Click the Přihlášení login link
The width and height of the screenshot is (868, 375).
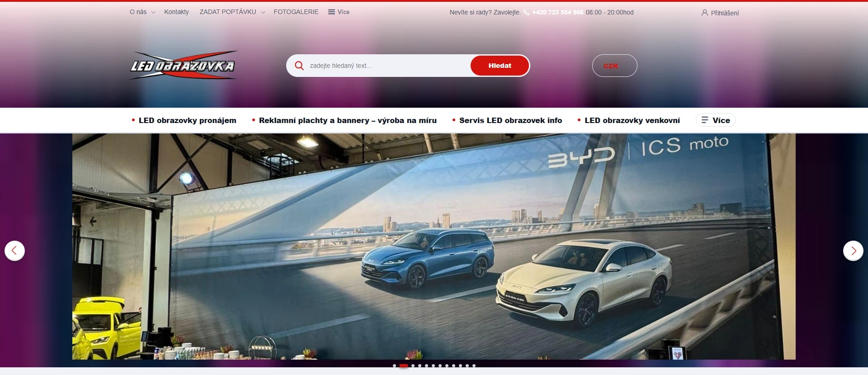(x=725, y=13)
